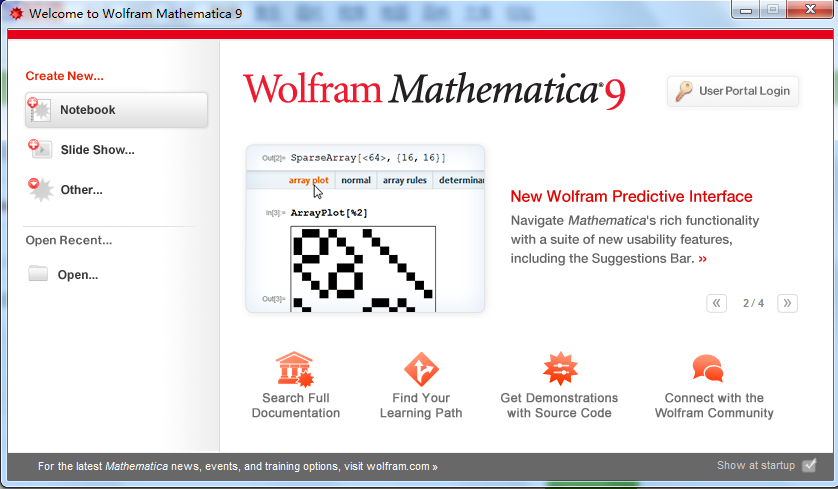Visit wolfram.com news link in footer
838x489 pixels.
[x=237, y=466]
